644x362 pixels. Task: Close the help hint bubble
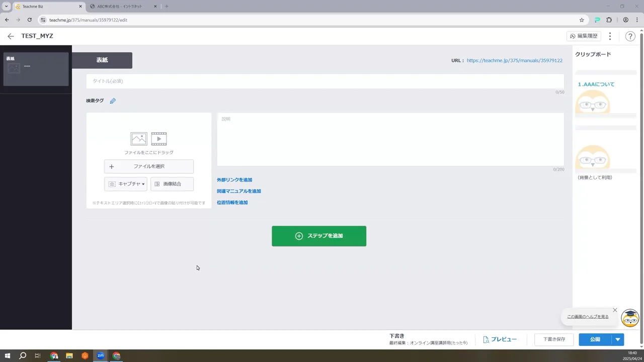click(x=615, y=310)
